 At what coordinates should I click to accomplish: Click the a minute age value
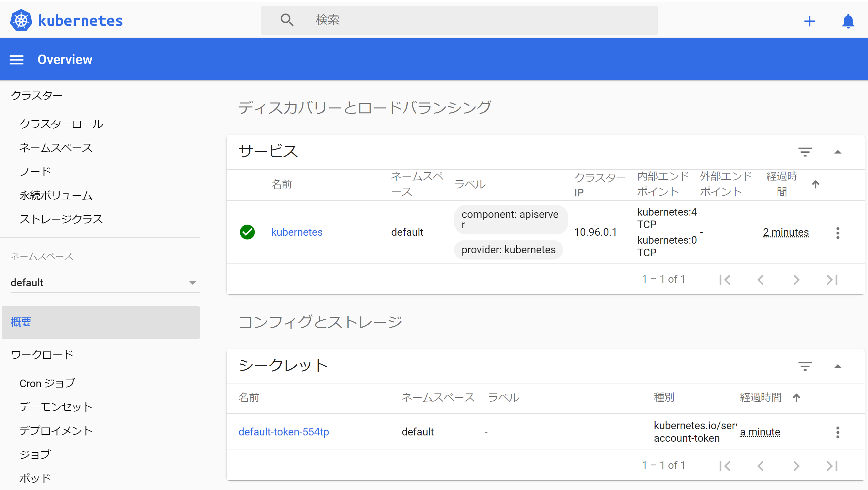click(x=760, y=432)
